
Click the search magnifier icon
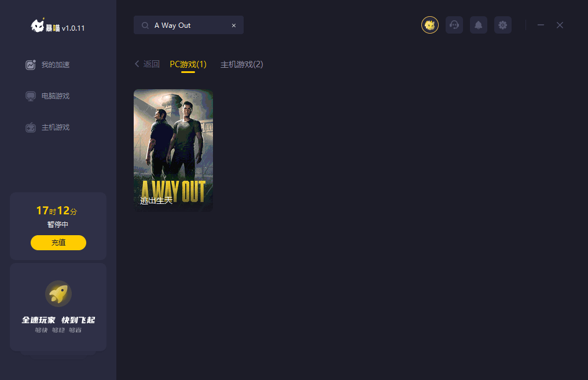145,25
